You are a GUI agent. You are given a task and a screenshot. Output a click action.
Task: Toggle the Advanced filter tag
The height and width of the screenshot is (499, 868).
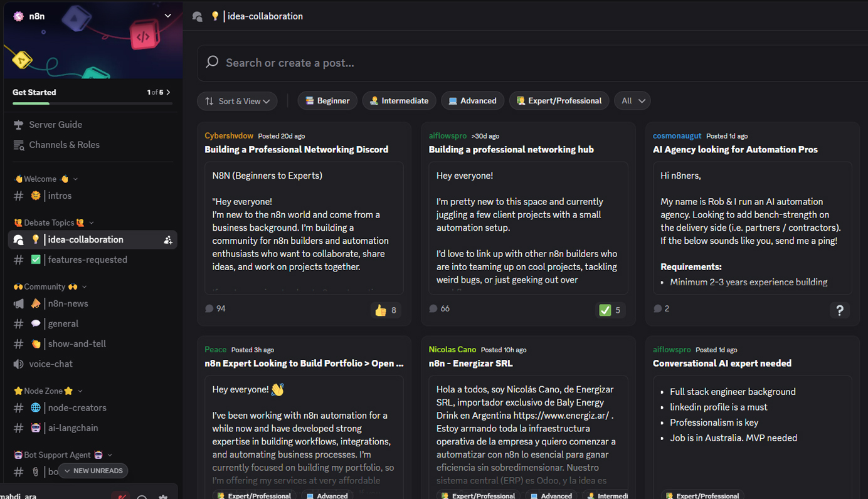click(x=472, y=100)
